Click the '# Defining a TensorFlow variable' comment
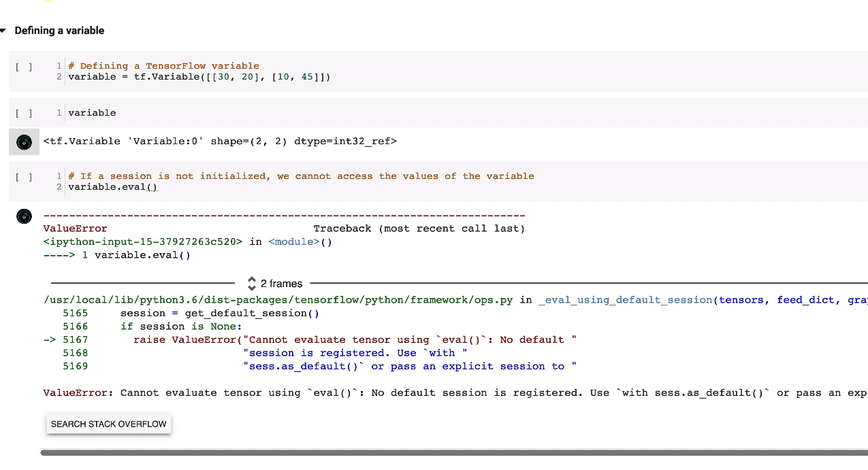Screen dimensions: 868x470 [x=163, y=66]
